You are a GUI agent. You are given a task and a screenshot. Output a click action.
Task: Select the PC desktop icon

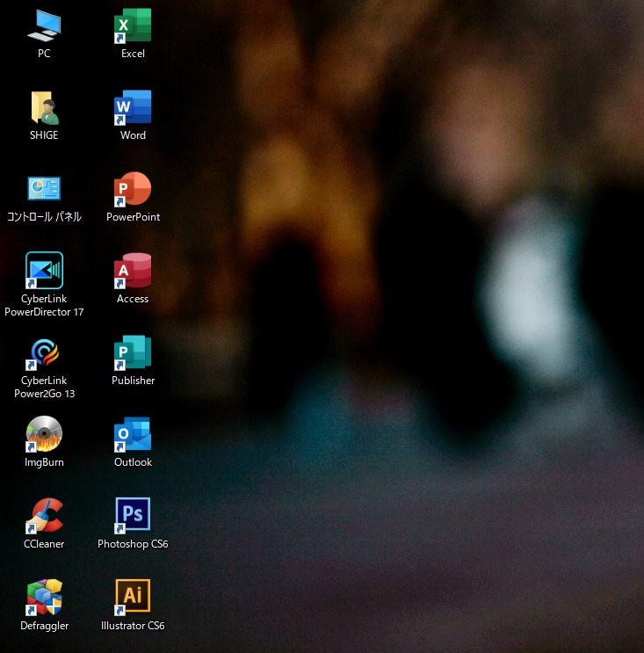click(44, 25)
